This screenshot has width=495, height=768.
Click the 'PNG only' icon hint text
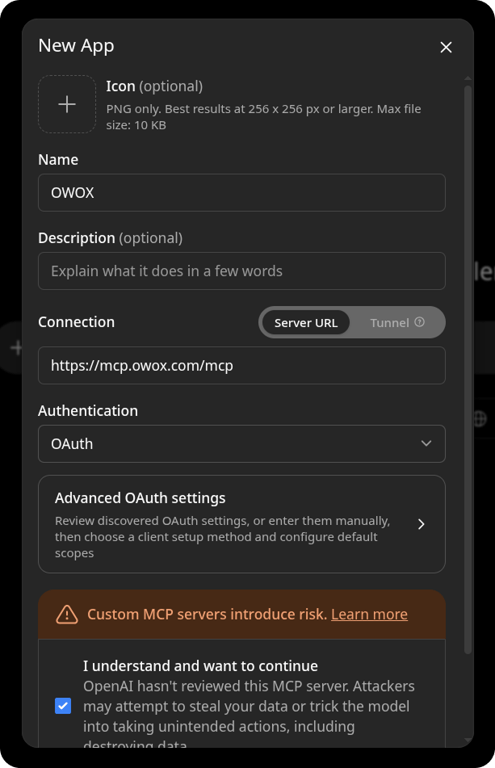point(263,117)
